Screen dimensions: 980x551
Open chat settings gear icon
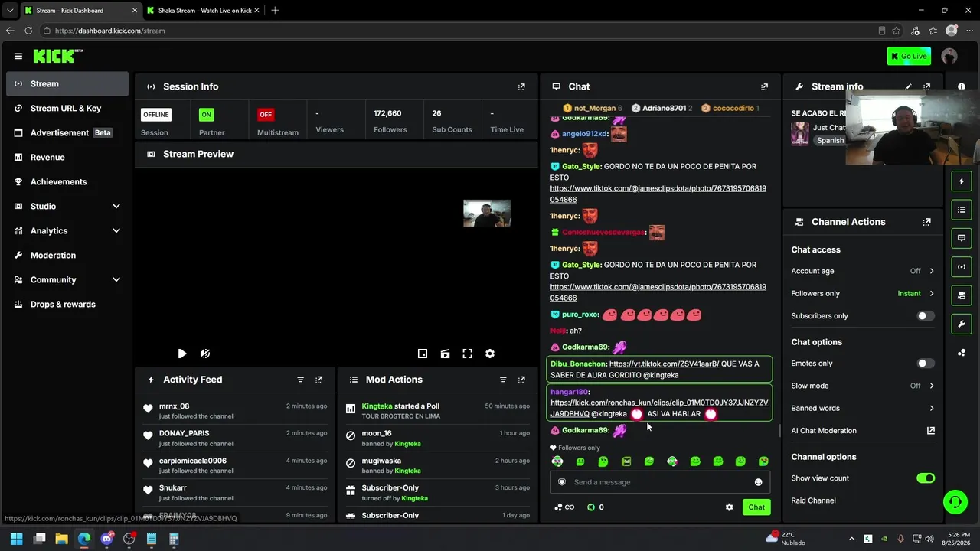pos(729,507)
